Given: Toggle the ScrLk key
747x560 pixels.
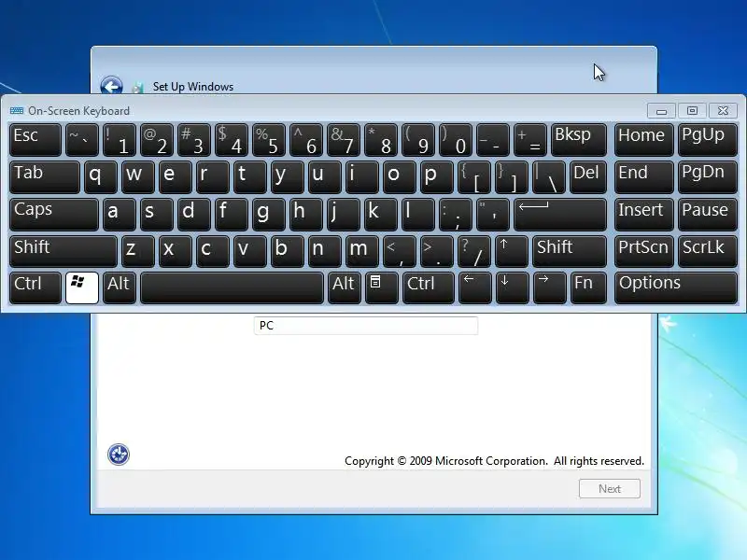Looking at the screenshot, I should click(708, 251).
